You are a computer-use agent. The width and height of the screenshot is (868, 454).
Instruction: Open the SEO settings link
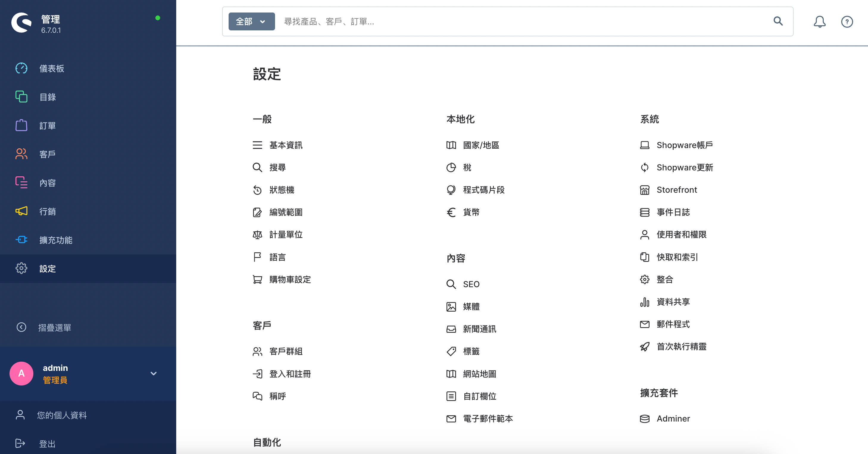click(x=471, y=284)
